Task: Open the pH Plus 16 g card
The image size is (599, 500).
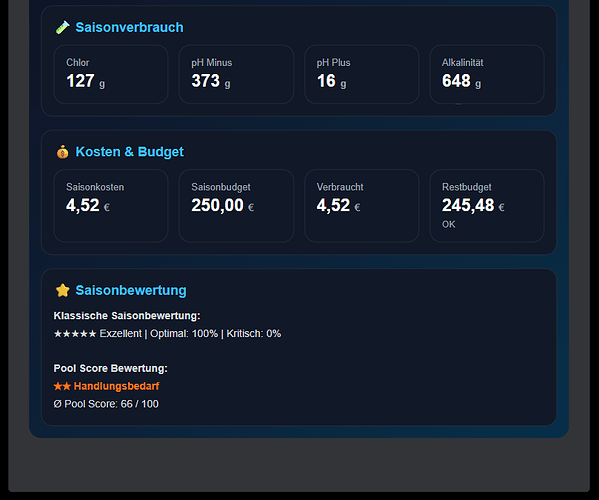Action: (361, 74)
